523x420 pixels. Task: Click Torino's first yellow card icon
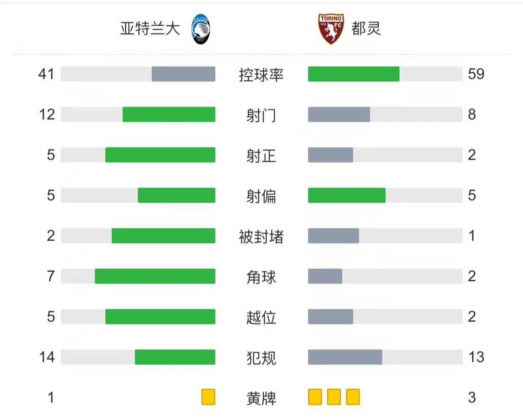tap(315, 397)
